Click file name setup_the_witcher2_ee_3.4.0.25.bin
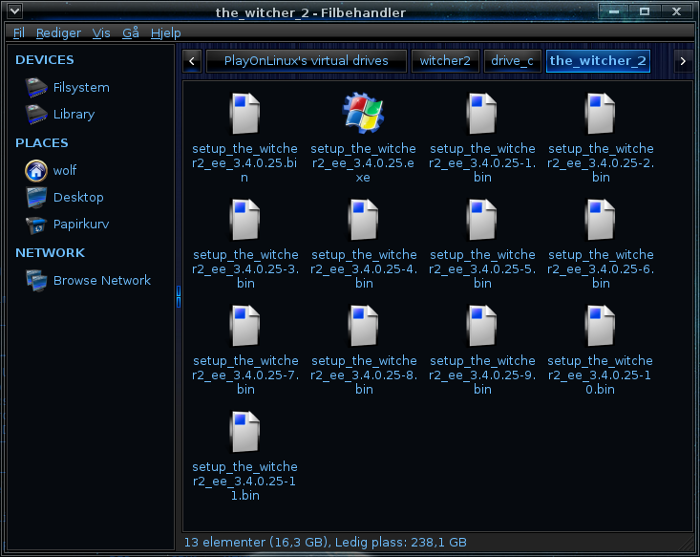 coord(245,163)
